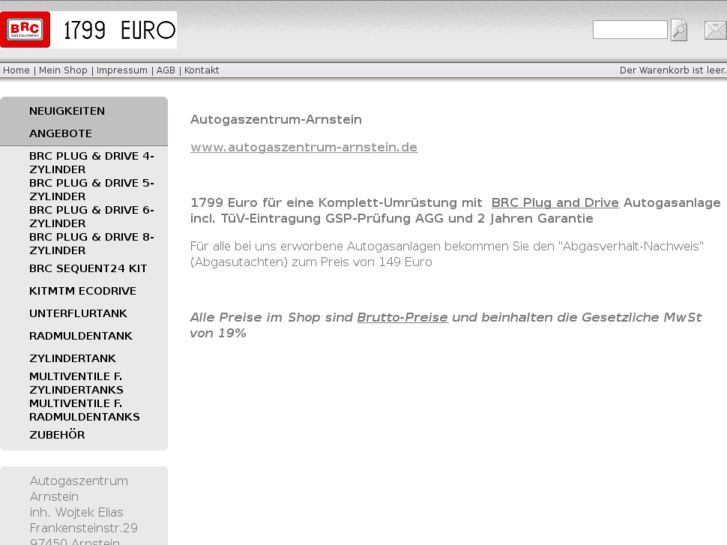The height and width of the screenshot is (545, 727).
Task: Open the AGB navigation link
Action: 166,70
